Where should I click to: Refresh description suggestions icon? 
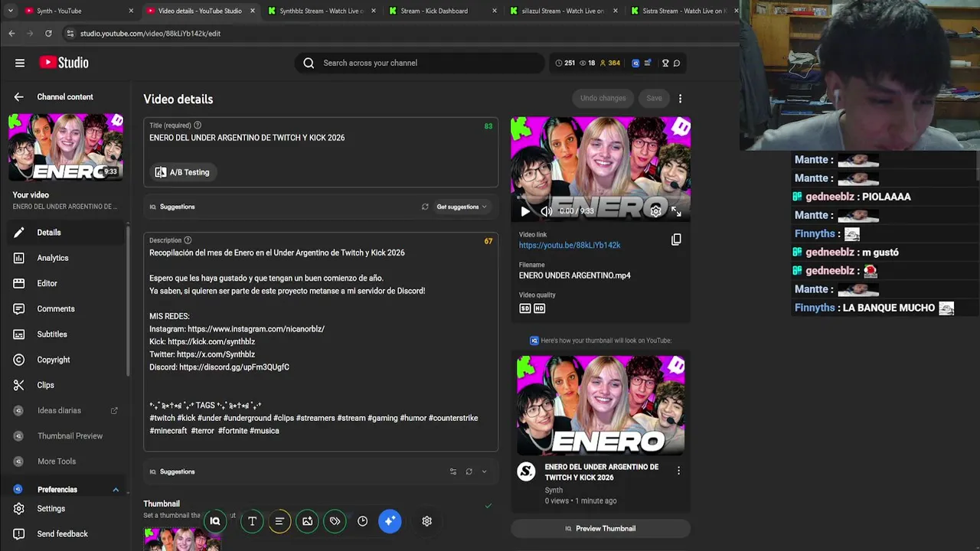(469, 471)
